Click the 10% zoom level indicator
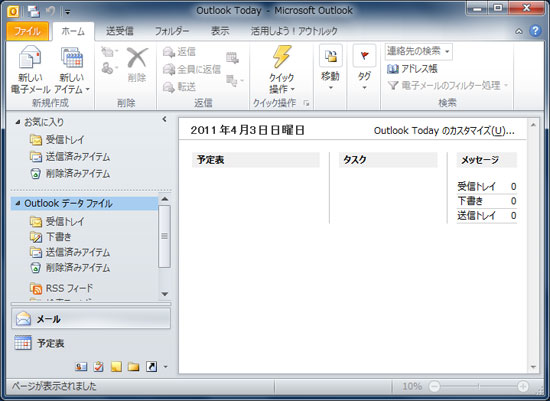The width and height of the screenshot is (550, 401). 412,387
